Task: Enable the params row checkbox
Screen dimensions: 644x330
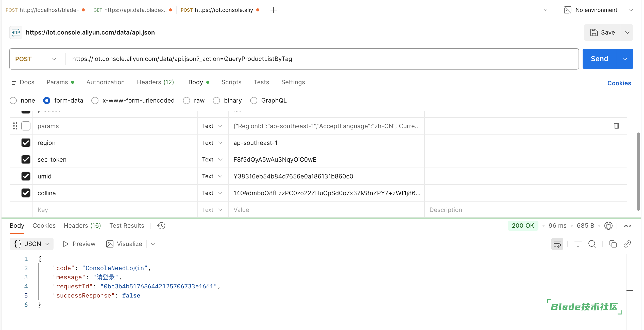Action: [x=26, y=126]
